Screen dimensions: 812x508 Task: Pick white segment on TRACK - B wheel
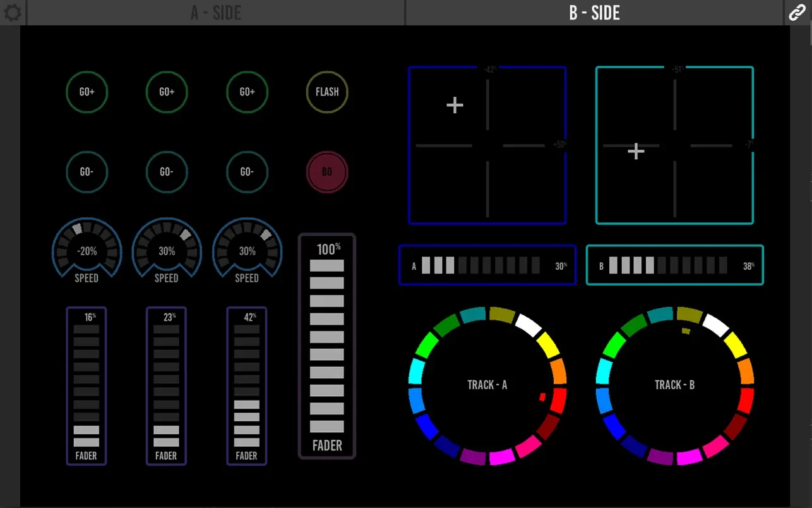(715, 325)
